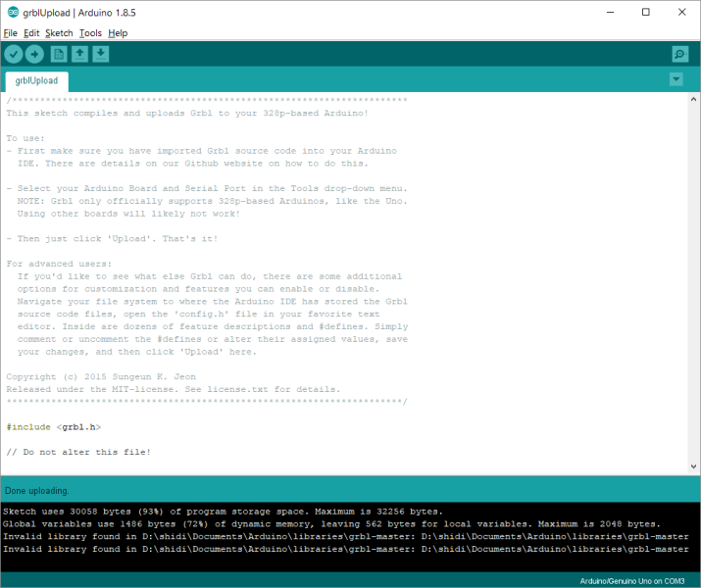This screenshot has height=588, width=701.
Task: Open a sketch with the Open icon
Action: 79,55
